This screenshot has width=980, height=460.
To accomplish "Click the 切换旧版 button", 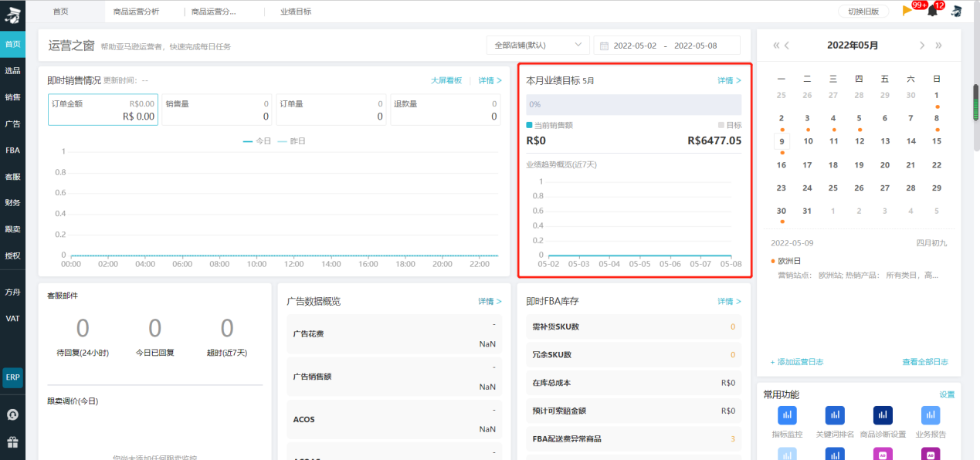I will pyautogui.click(x=863, y=11).
